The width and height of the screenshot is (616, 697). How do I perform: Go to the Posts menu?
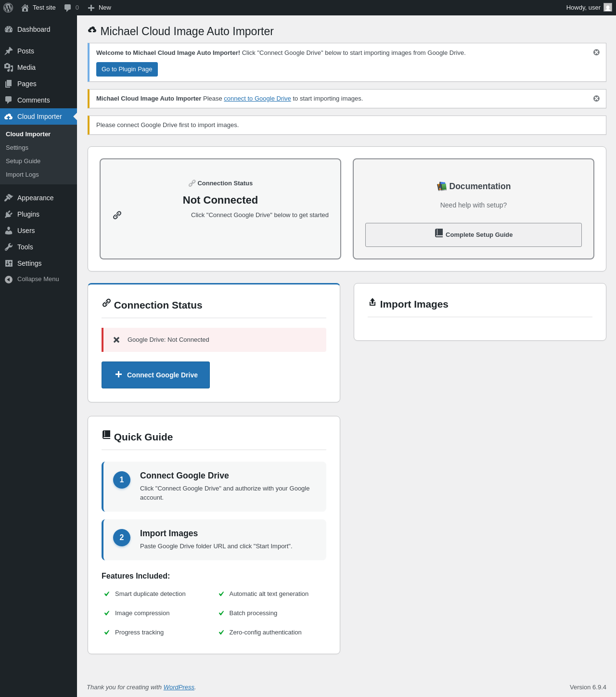[x=38, y=51]
